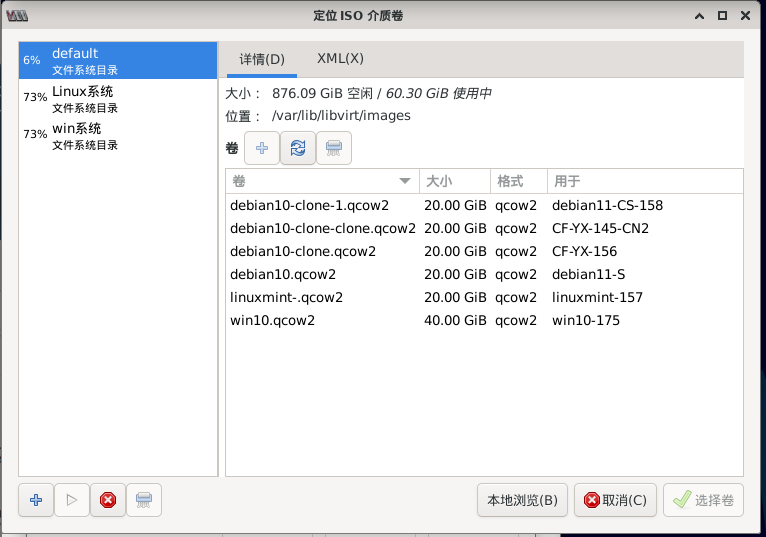Sort volumes by the 卷 column arrow
766x537 pixels.
tap(405, 181)
